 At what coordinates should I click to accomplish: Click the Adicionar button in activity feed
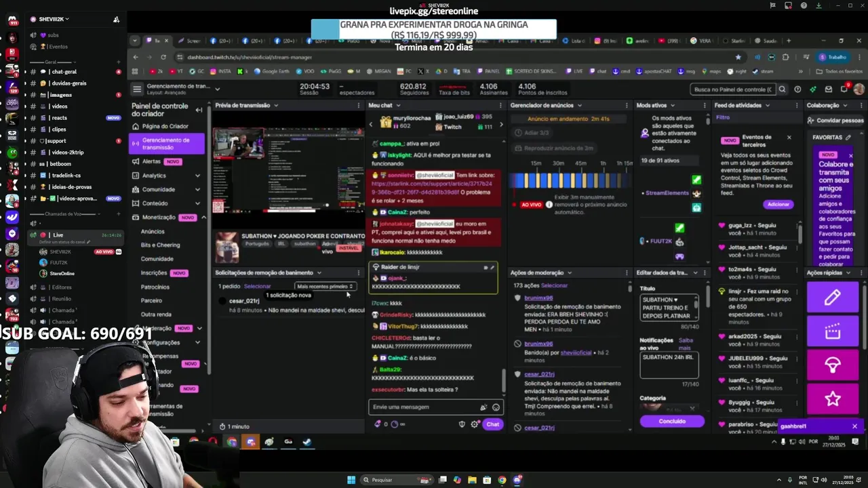click(778, 204)
